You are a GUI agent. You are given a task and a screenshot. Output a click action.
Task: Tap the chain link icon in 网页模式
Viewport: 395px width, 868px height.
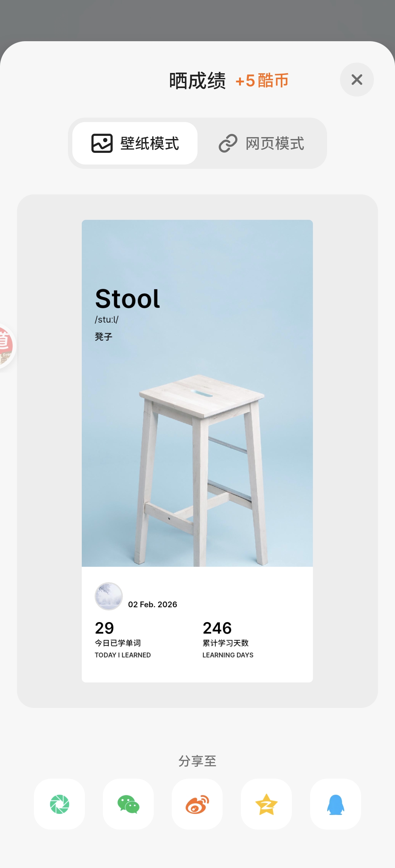[228, 143]
